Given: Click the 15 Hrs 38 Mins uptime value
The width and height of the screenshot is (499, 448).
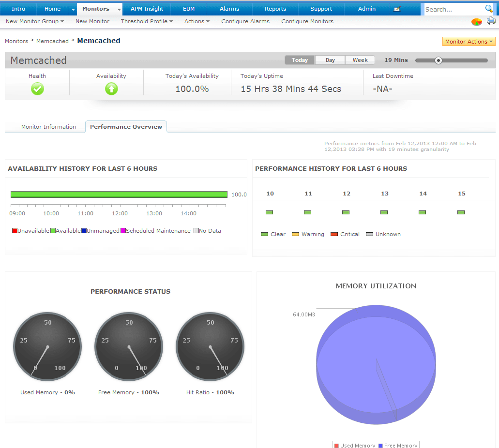Looking at the screenshot, I should click(x=291, y=89).
